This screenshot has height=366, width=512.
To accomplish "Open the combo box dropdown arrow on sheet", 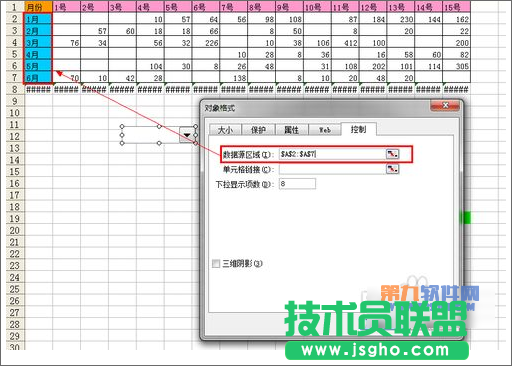I will (187, 135).
